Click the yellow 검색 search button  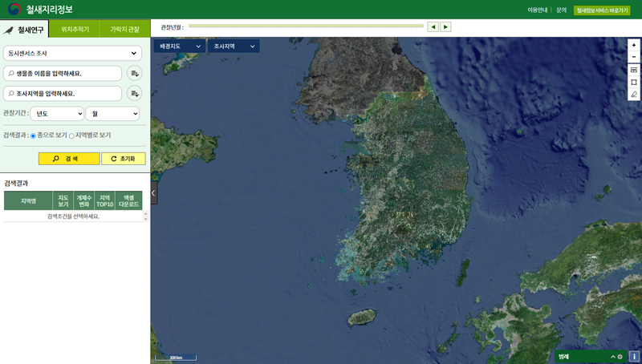[69, 159]
